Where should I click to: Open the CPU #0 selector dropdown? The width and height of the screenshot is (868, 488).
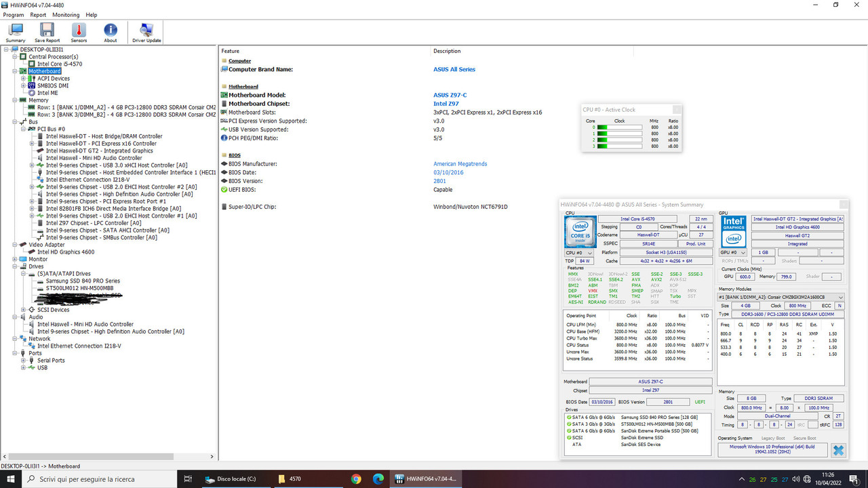click(x=579, y=252)
